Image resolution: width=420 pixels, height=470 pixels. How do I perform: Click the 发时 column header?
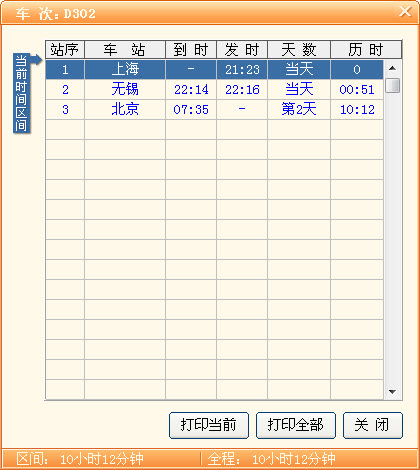(242, 50)
